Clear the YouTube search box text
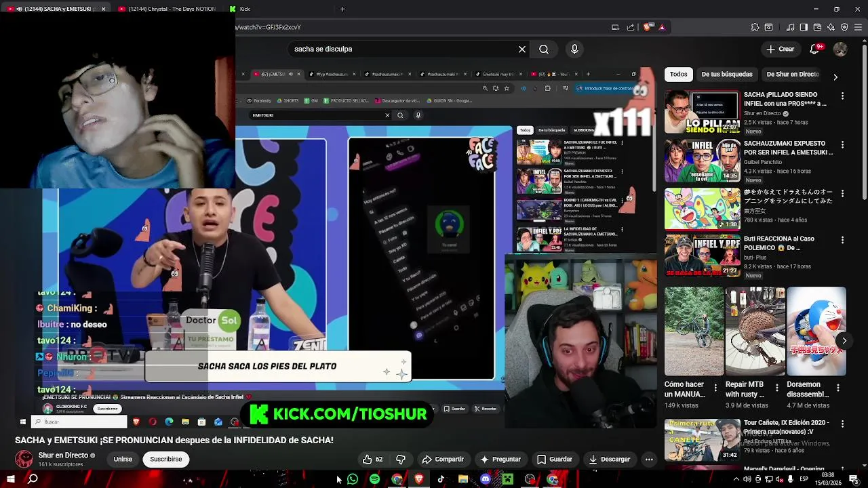The width and height of the screenshot is (868, 488). pyautogui.click(x=522, y=49)
